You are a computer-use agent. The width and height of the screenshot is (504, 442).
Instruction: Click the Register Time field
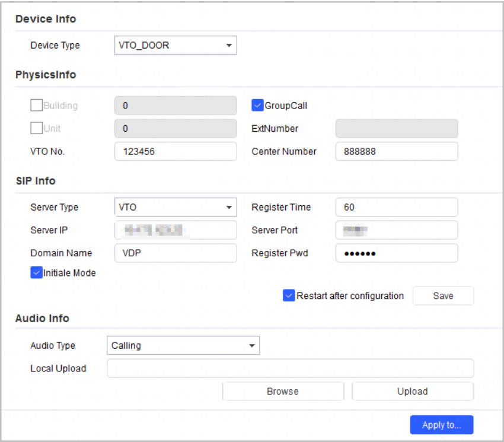[397, 207]
